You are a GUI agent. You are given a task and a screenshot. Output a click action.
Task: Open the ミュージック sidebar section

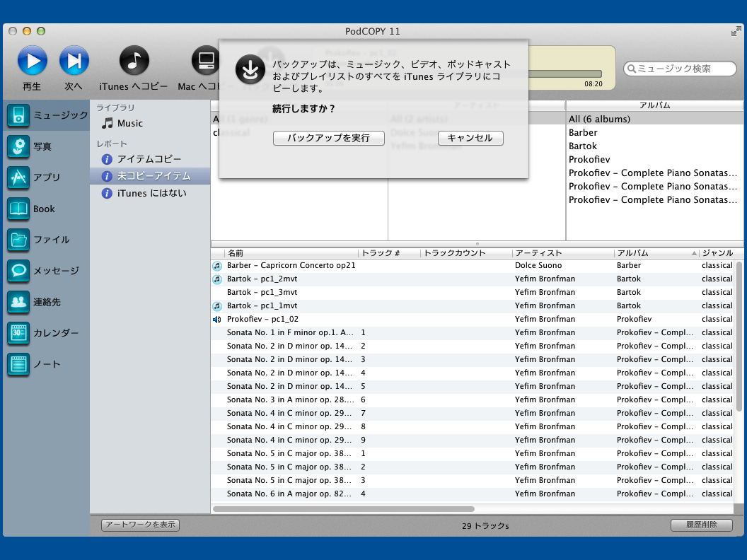point(46,115)
